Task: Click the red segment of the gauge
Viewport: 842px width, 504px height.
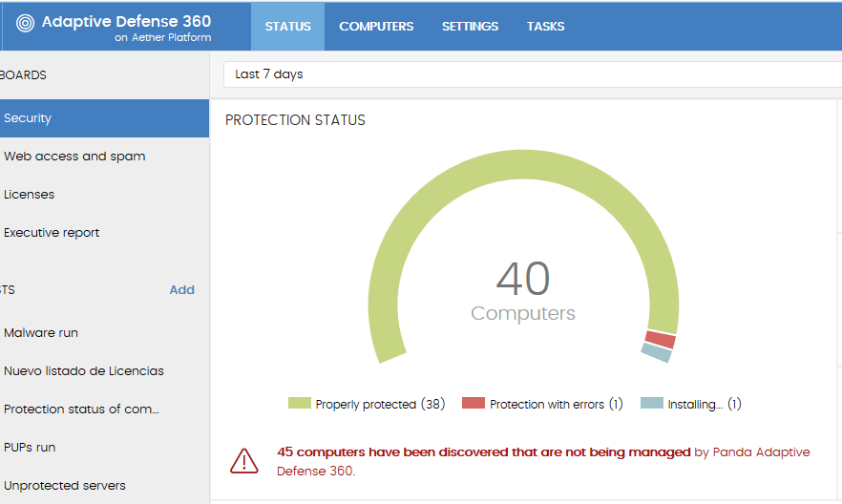Action: point(661,339)
